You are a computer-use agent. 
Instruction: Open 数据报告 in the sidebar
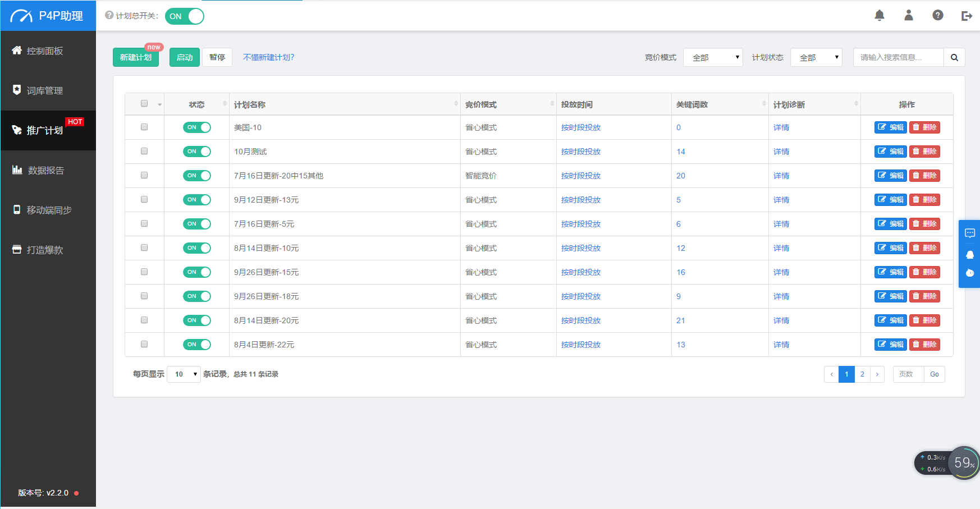[x=46, y=170]
